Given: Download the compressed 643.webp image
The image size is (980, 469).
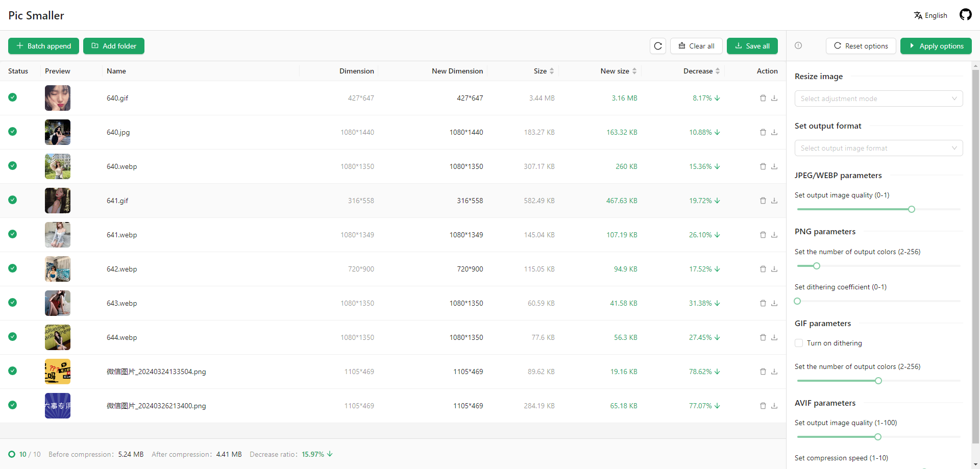Looking at the screenshot, I should (x=774, y=303).
